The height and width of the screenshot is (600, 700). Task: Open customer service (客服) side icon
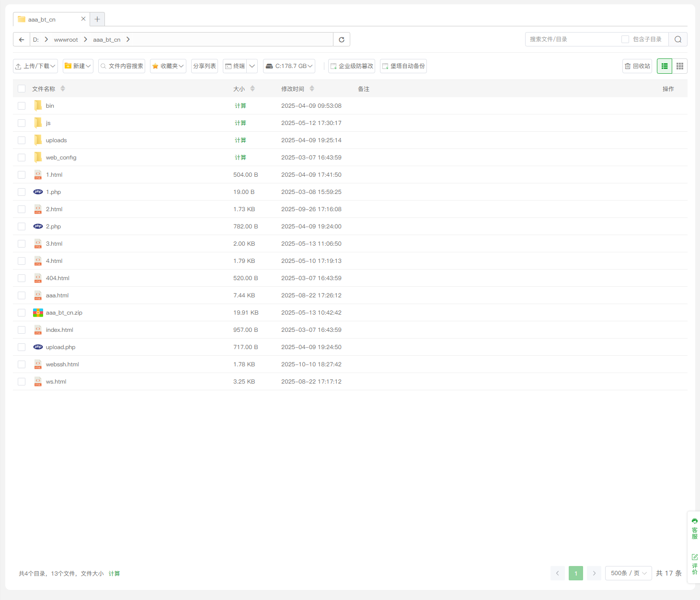(695, 529)
